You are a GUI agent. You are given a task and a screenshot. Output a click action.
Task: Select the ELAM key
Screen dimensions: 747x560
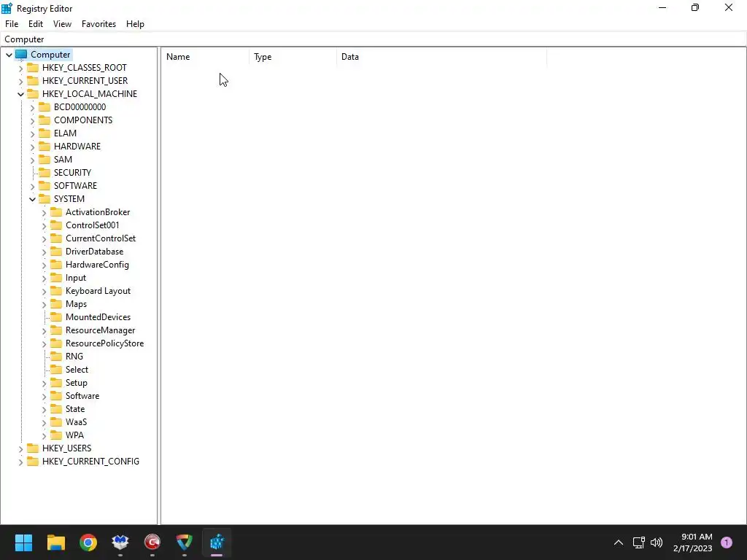point(65,133)
